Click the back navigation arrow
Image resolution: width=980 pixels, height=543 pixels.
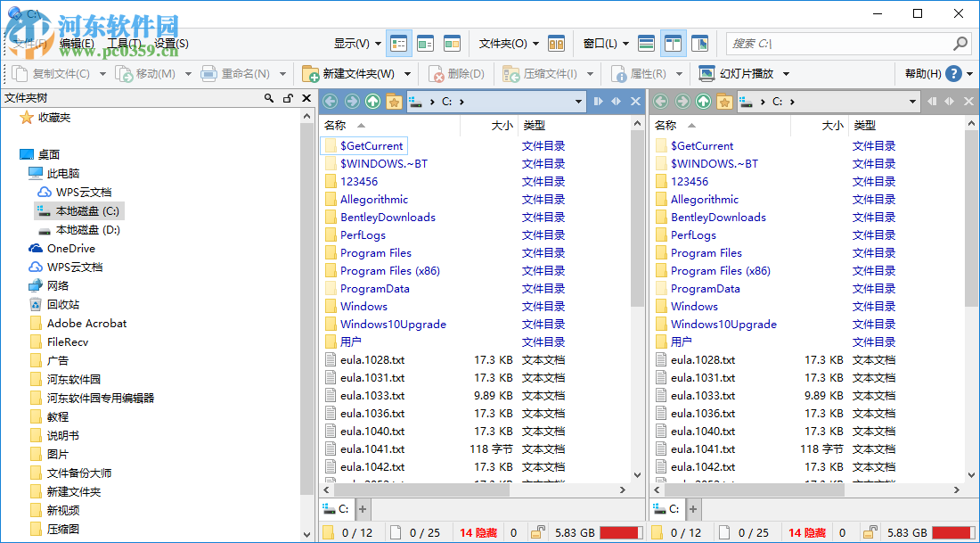[330, 102]
